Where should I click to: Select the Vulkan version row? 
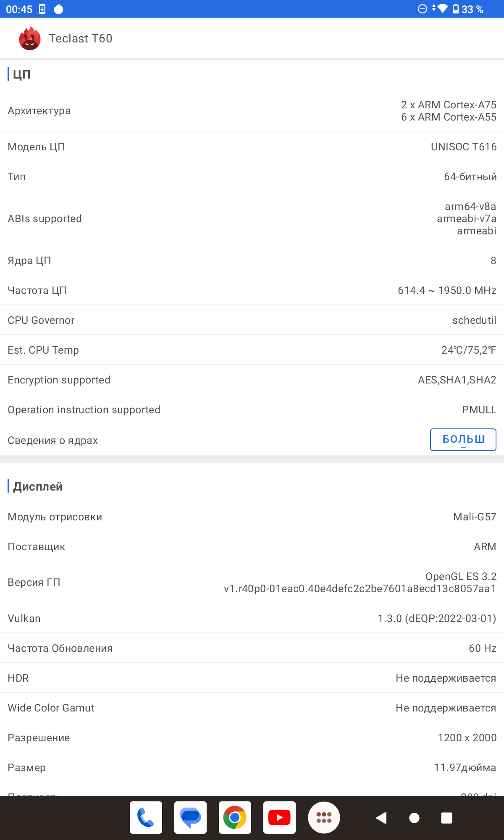point(252,618)
